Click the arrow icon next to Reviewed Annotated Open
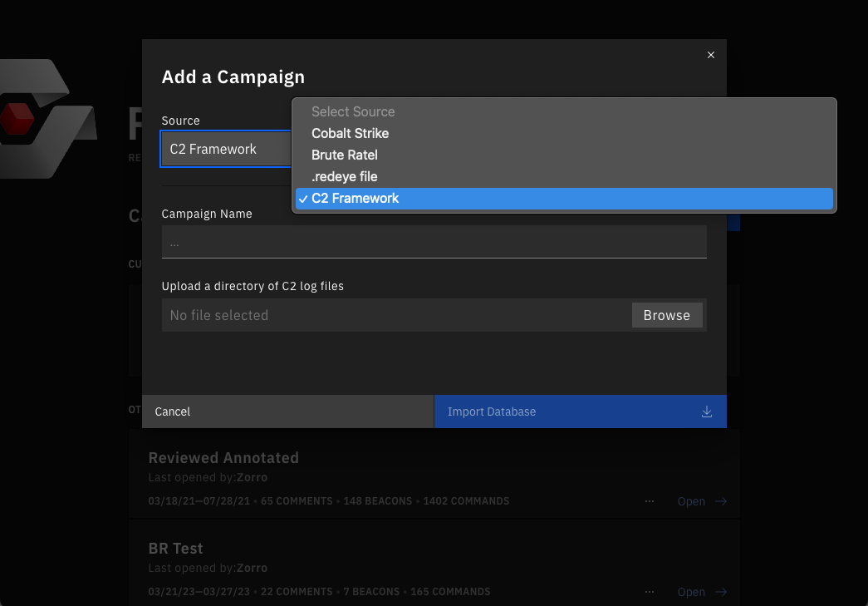868x606 pixels. [721, 501]
